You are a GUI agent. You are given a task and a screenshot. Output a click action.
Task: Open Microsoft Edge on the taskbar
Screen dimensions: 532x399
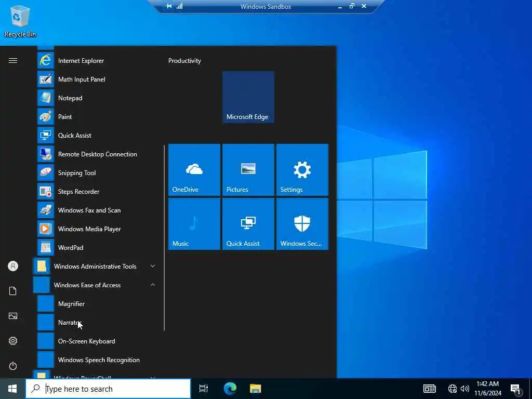coord(230,389)
